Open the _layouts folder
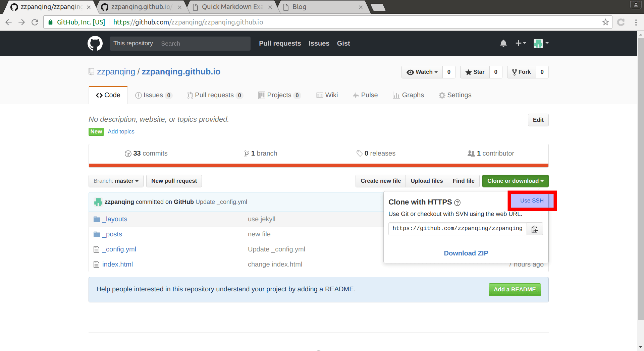 pyautogui.click(x=115, y=219)
